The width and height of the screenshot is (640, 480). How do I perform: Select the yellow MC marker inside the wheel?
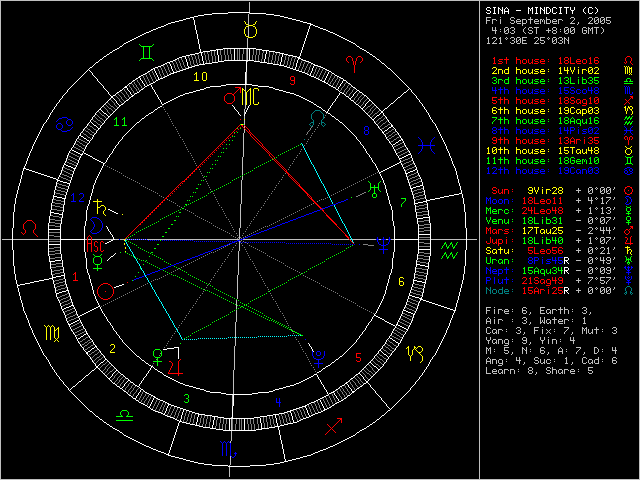[250, 97]
